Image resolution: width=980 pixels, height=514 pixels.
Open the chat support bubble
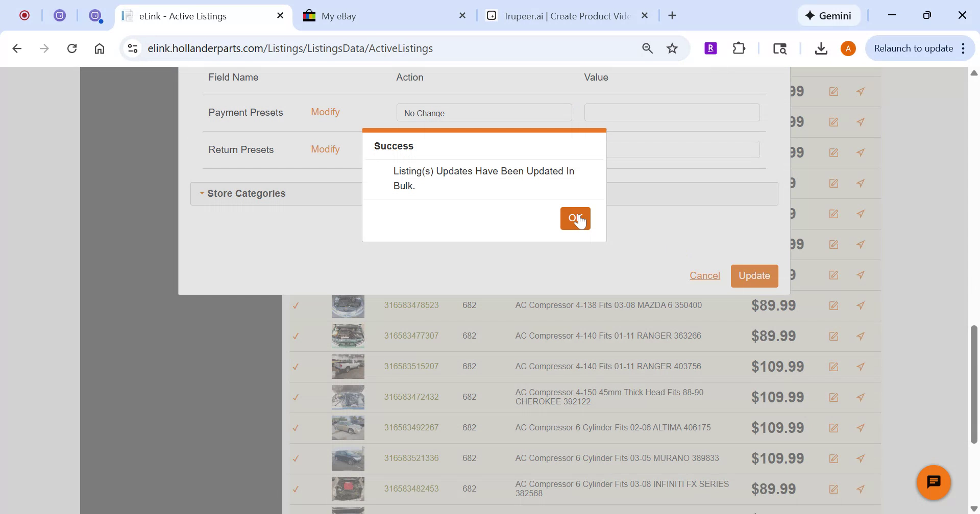[934, 481]
